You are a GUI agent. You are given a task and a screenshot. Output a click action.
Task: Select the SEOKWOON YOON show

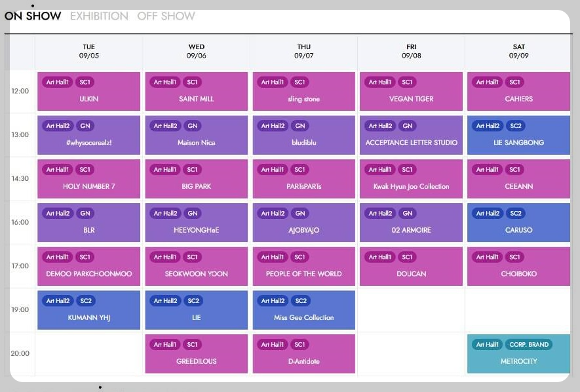(197, 266)
